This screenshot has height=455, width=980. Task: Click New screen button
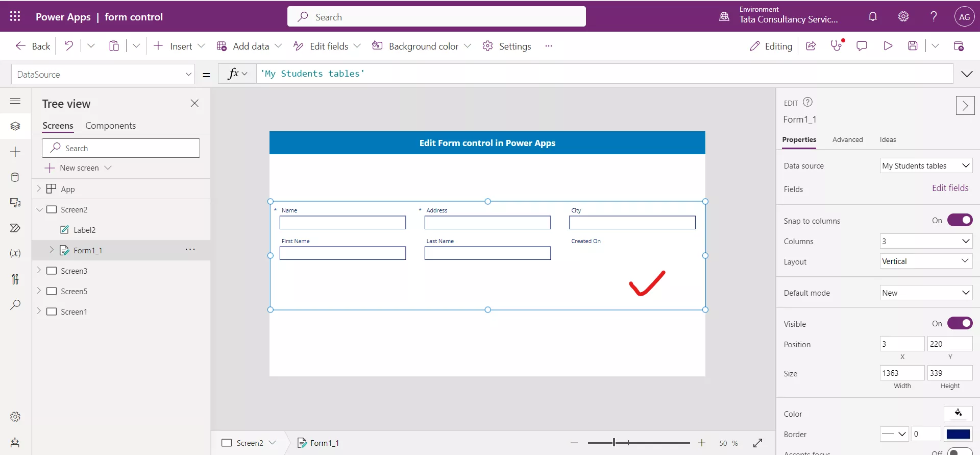(x=78, y=167)
